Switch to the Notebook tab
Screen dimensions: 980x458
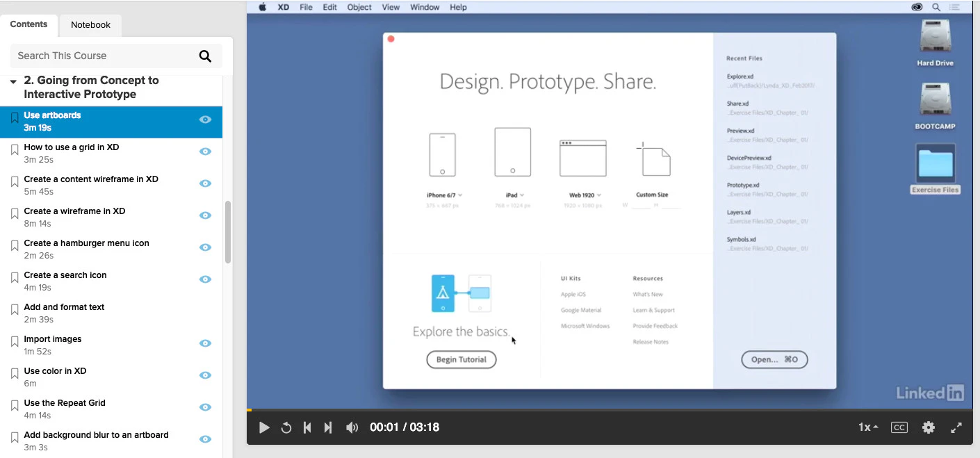(90, 24)
